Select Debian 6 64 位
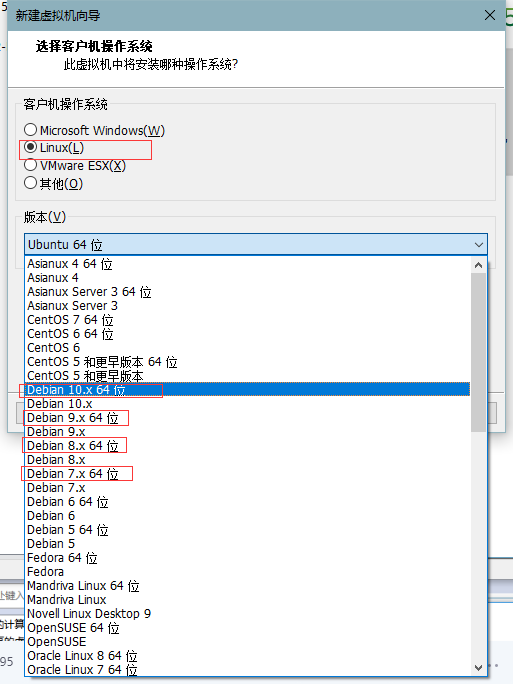The height and width of the screenshot is (684, 513). [248, 501]
